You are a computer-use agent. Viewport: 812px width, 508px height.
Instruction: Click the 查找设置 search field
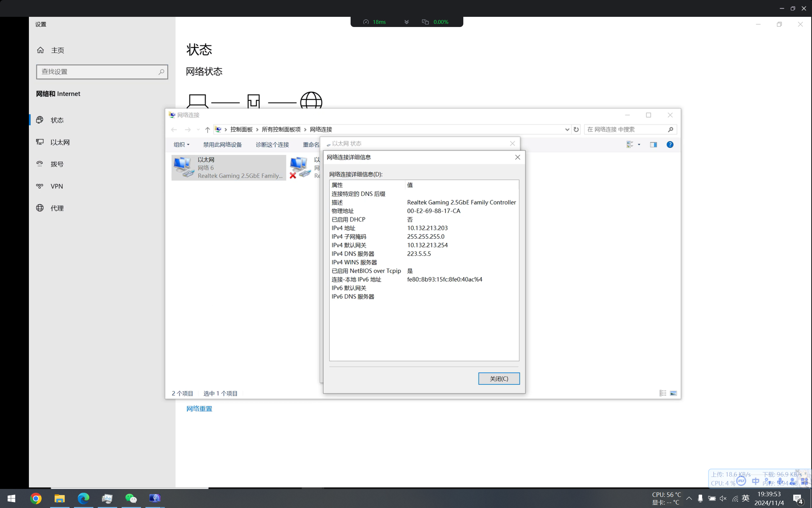102,72
